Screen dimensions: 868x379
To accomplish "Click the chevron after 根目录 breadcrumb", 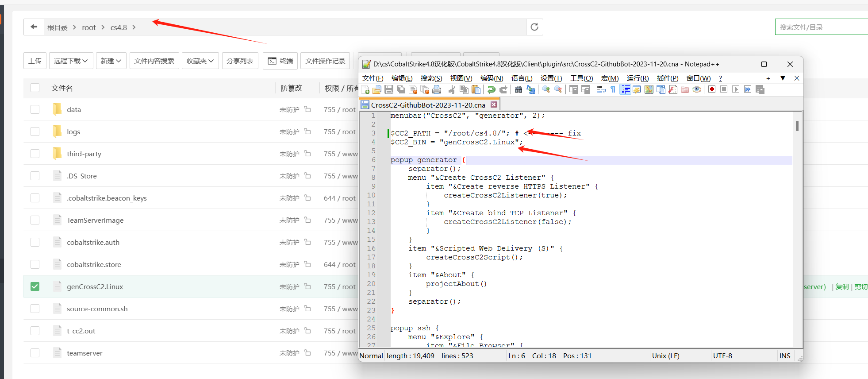I will [74, 27].
